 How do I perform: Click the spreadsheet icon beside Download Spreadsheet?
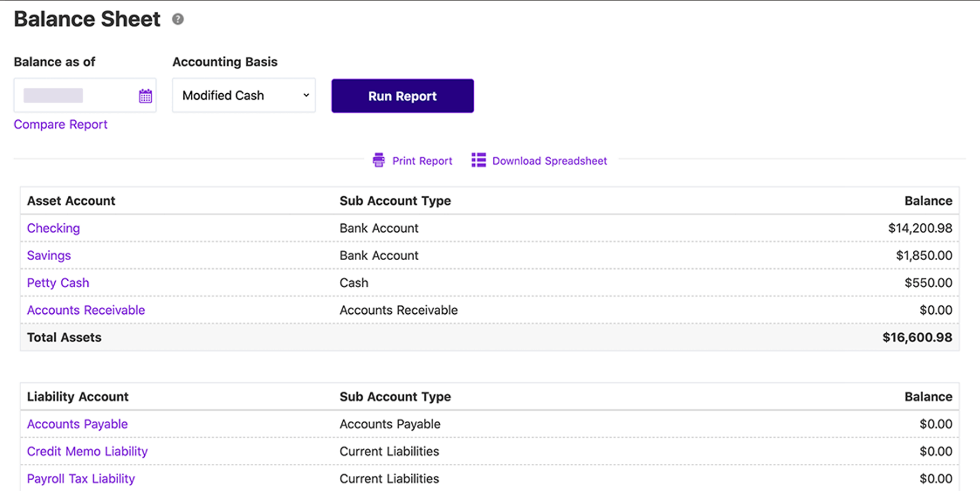(478, 160)
